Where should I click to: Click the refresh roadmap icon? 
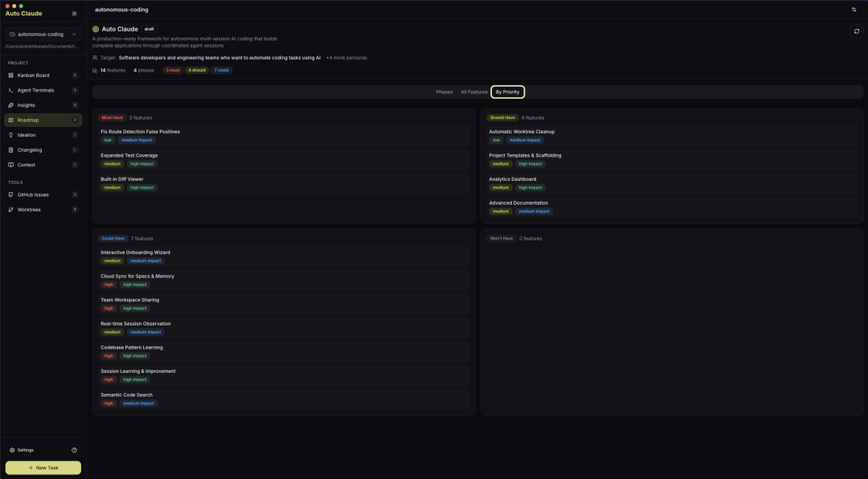click(857, 31)
